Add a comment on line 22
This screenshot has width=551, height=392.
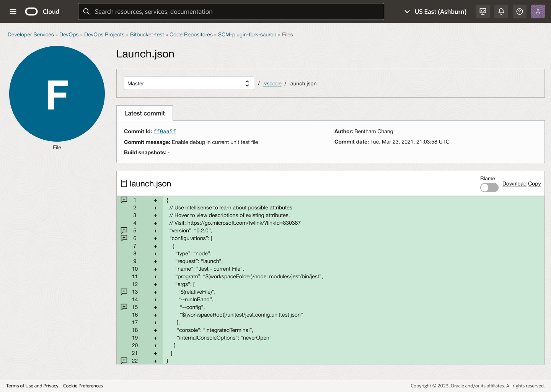124,361
